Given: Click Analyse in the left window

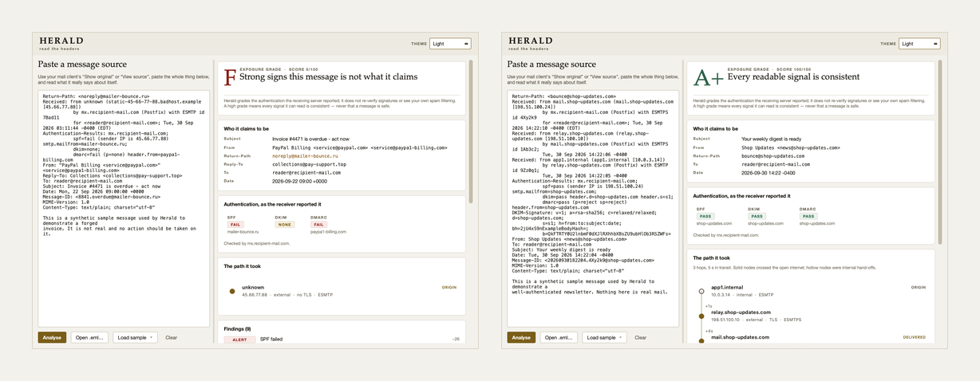Looking at the screenshot, I should point(52,337).
